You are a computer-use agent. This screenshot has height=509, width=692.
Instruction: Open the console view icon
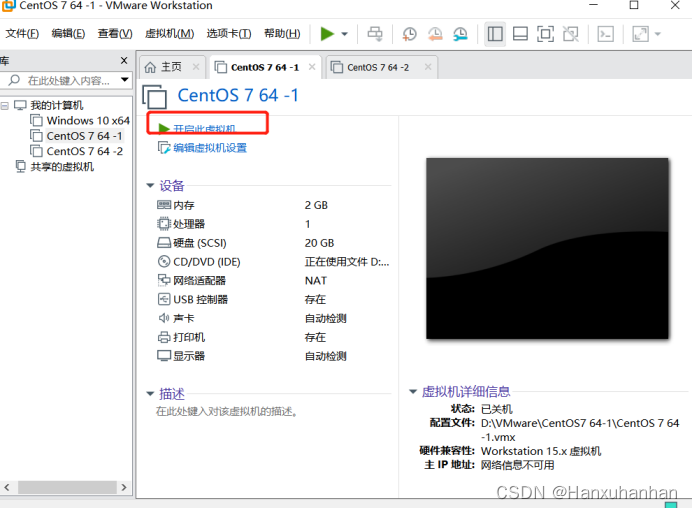pyautogui.click(x=606, y=34)
